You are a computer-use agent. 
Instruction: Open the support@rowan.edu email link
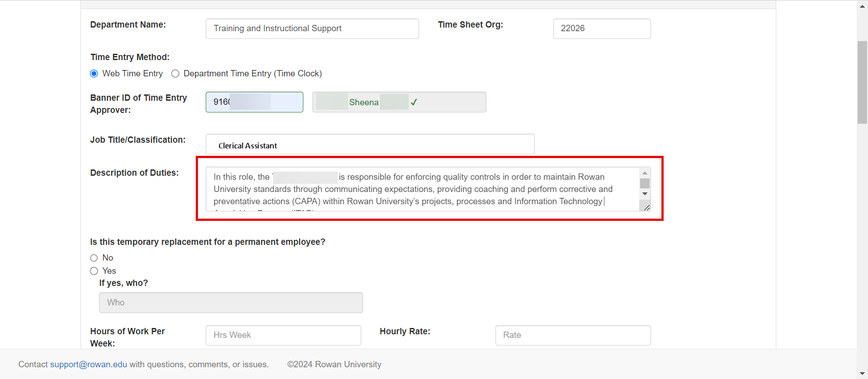(x=89, y=365)
